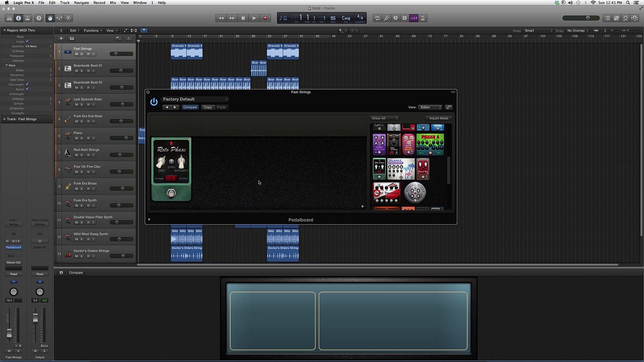Open the Snap mode dropdown set to Smart
The image size is (644, 362).
[538, 31]
